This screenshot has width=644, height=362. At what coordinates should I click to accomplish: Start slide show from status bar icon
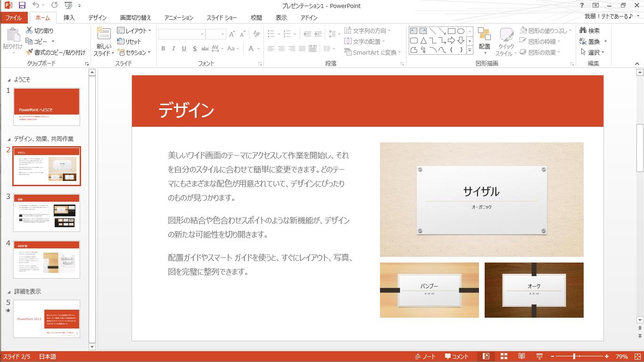tap(539, 356)
